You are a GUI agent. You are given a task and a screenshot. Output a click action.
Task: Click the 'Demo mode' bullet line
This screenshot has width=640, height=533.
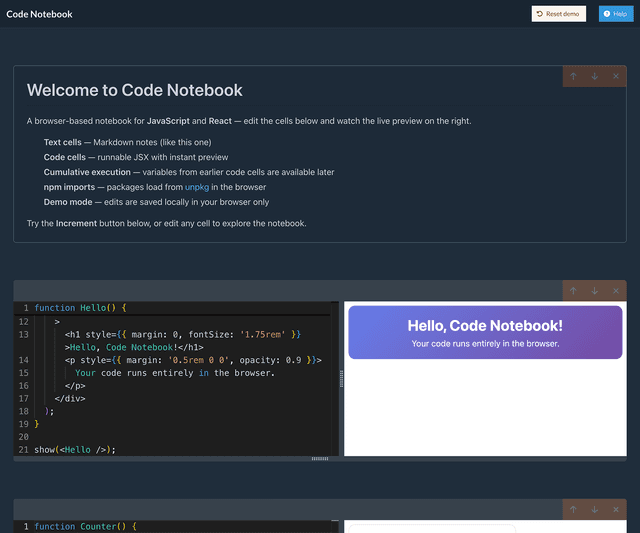(156, 202)
